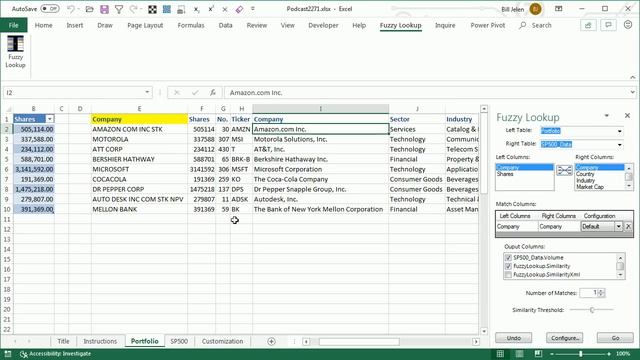Click the Cancel X in the formula bar
The width and height of the screenshot is (640, 360).
click(177, 93)
